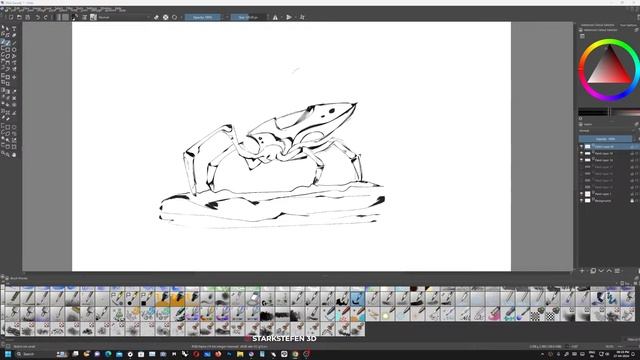Viewport: 640px width, 360px height.
Task: Select the Zoom magnifier tool in toolbox
Action: pos(7,155)
